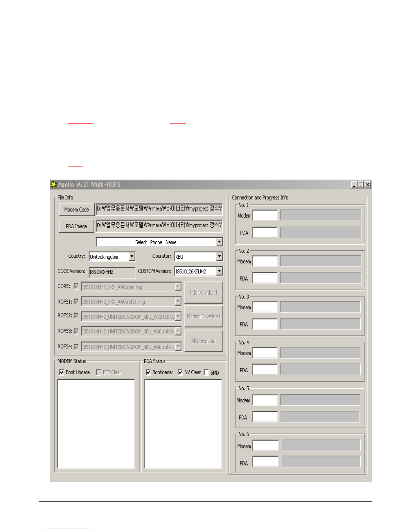Expand the CORE file dropdown
This screenshot has width=411, height=532.
[178, 287]
